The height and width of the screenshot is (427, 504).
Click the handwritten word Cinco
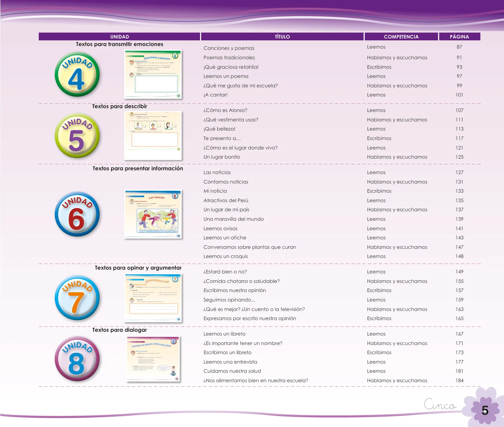tap(440, 404)
